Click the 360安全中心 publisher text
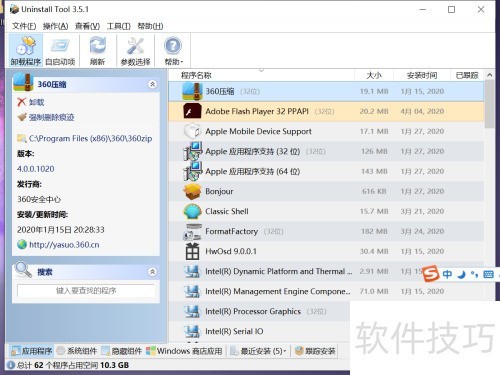Screen dimensions: 500x375 click(39, 199)
